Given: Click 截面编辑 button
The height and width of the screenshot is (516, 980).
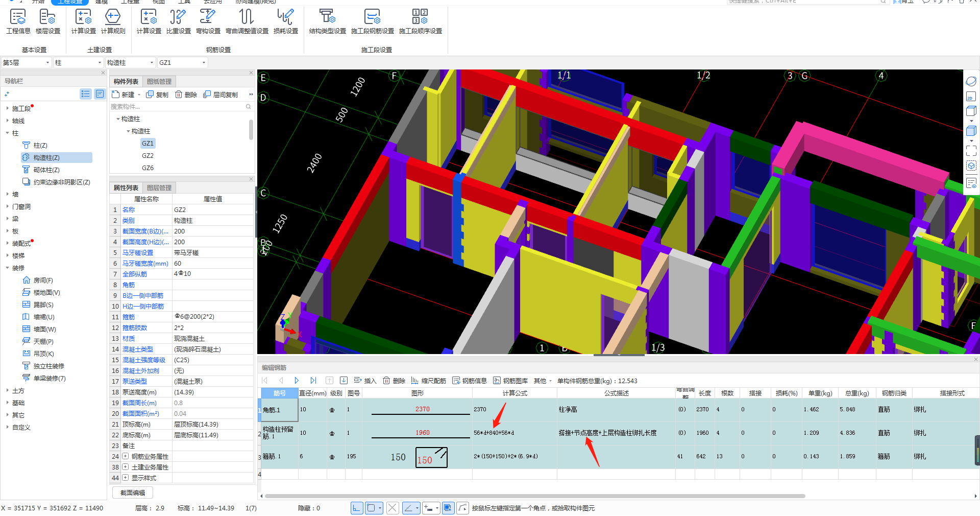Looking at the screenshot, I should pos(133,493).
